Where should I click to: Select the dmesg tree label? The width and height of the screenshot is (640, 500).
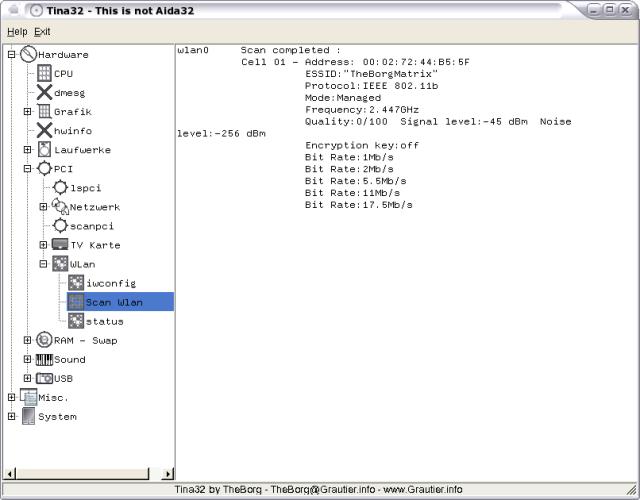pyautogui.click(x=69, y=93)
